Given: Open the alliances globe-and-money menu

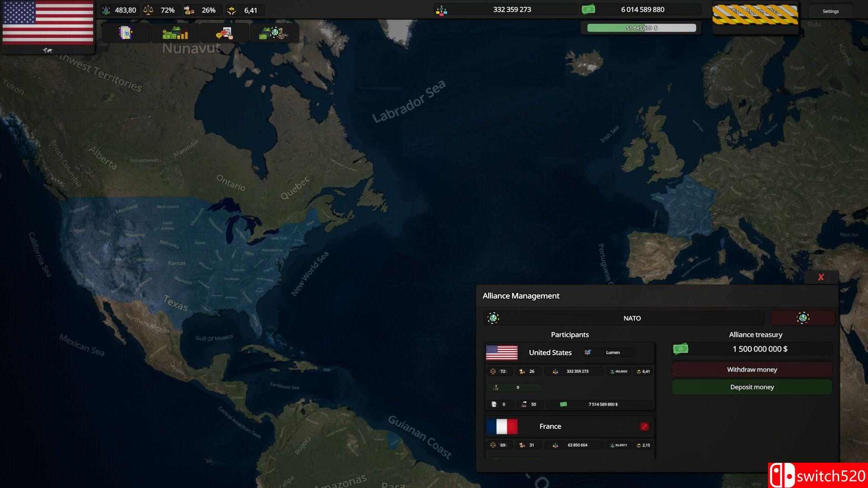Looking at the screenshot, I should click(274, 33).
